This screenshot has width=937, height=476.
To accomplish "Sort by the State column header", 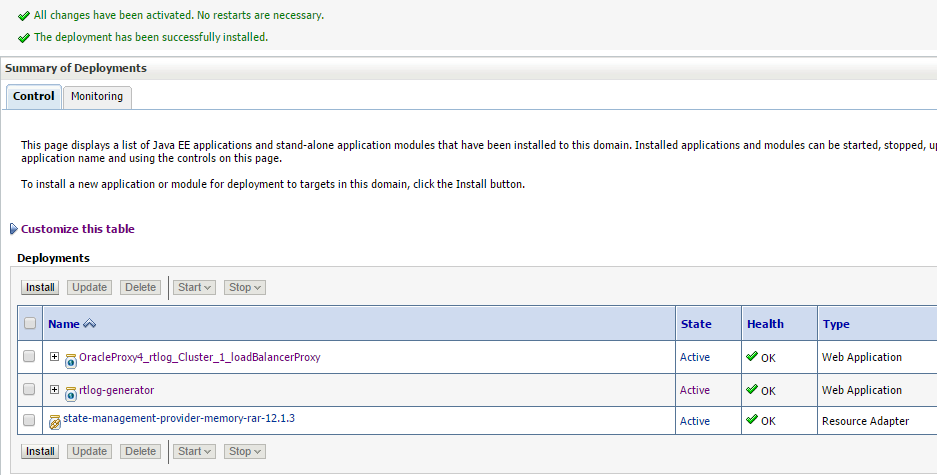I will click(696, 324).
